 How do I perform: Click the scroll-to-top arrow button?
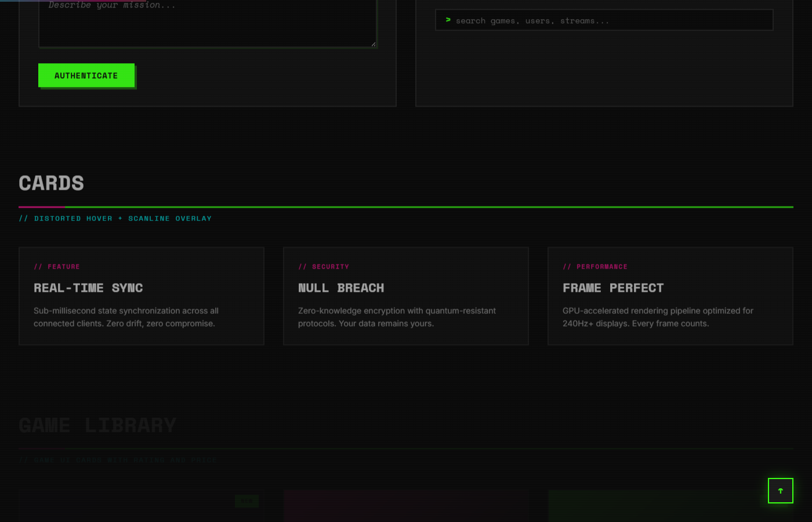pos(780,491)
